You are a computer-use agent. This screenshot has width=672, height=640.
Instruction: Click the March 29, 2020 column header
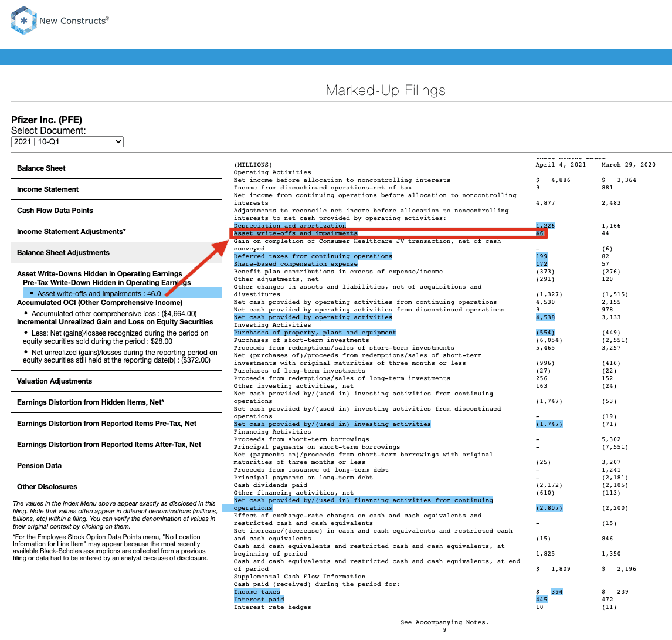pos(628,165)
